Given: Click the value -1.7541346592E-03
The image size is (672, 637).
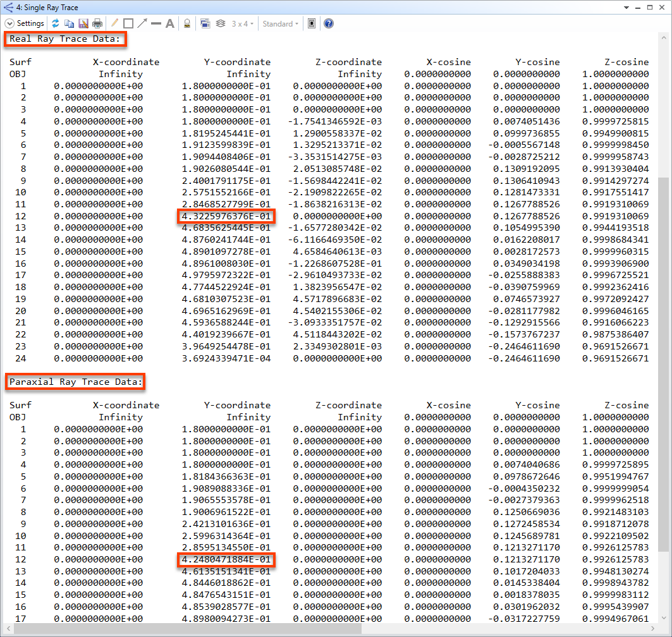Looking at the screenshot, I should coord(334,122).
